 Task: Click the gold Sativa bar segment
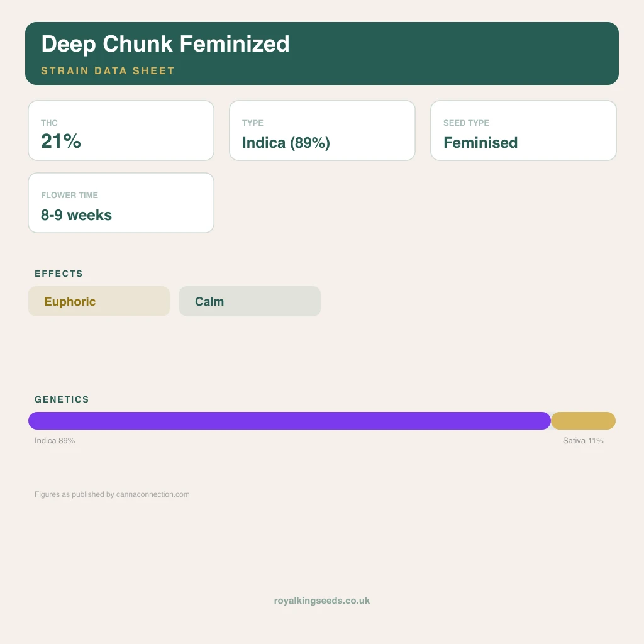point(583,421)
